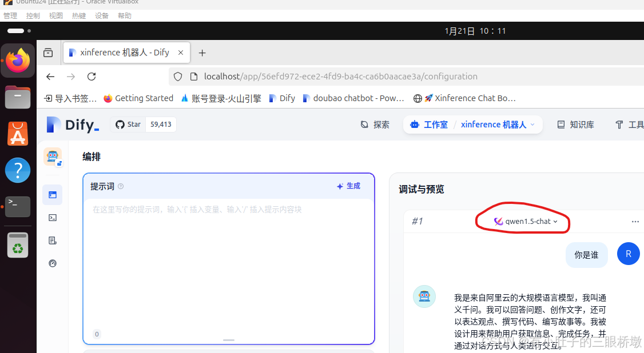Open Getting Started bookmark
644x353 pixels.
pyautogui.click(x=138, y=98)
